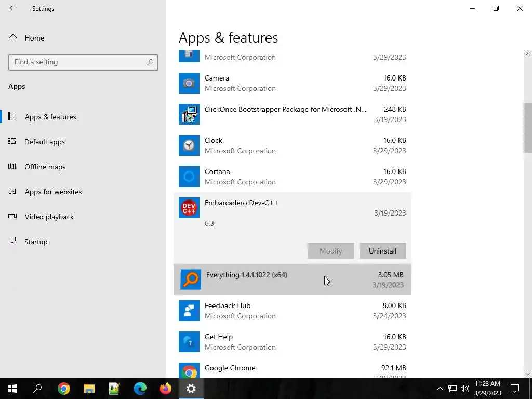Viewport: 532px width, 399px height.
Task: Select the Feedback Hub entry name
Action: click(228, 305)
